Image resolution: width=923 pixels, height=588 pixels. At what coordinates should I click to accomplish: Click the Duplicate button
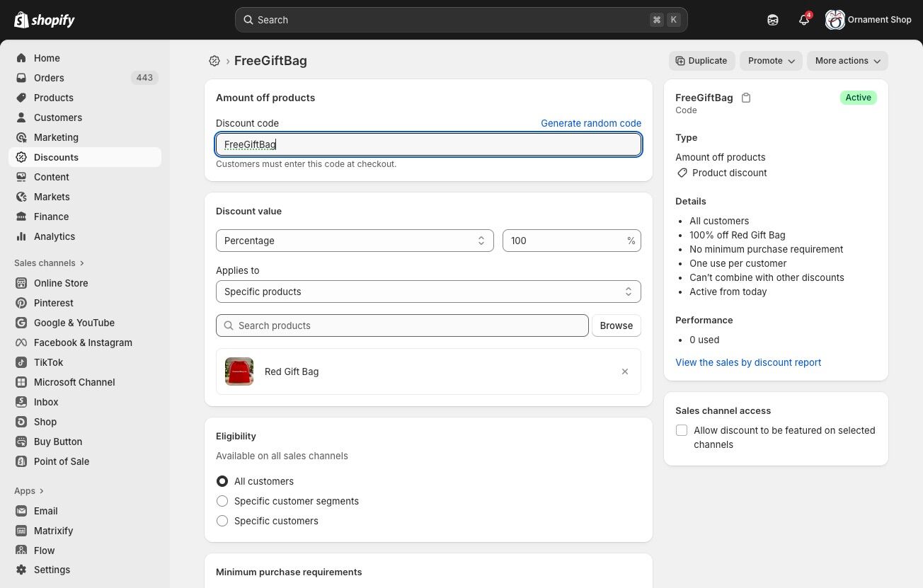(702, 61)
